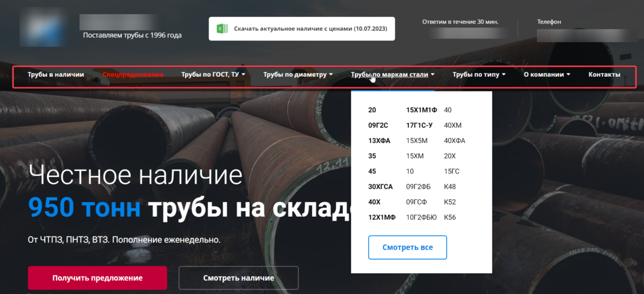Download current stock price list (10.07.2023)
Screen dimensions: 644x294
click(x=302, y=29)
